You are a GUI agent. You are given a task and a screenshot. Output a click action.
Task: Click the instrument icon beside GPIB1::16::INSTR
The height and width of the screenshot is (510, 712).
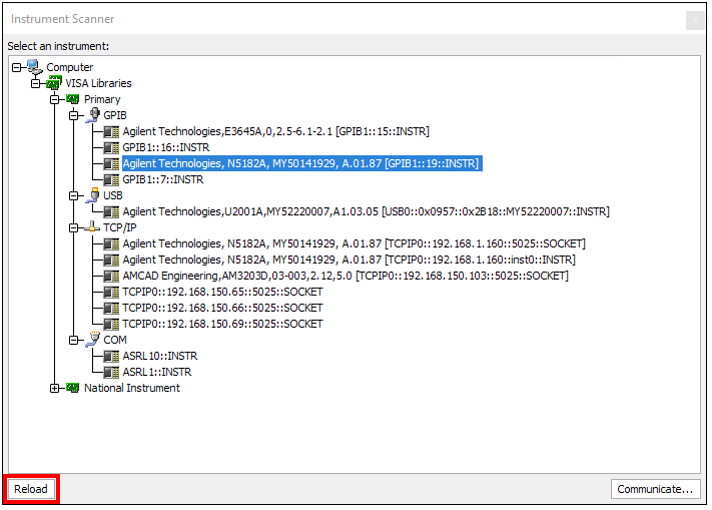111,147
